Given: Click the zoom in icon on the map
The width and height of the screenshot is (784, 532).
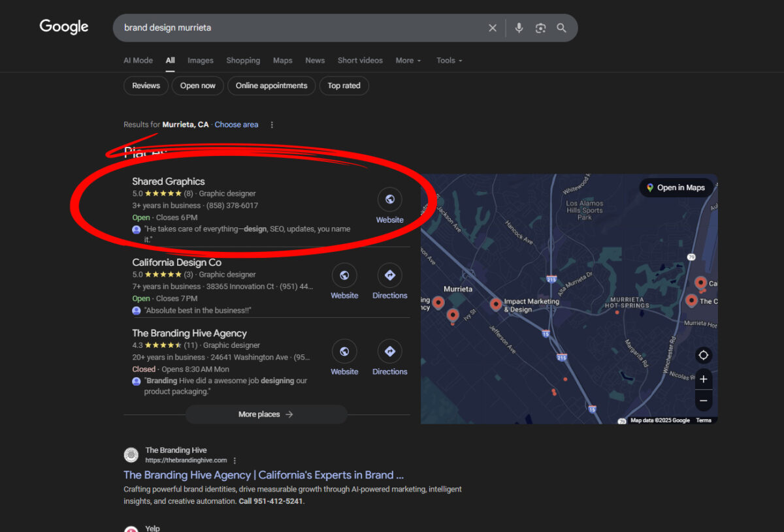Looking at the screenshot, I should pyautogui.click(x=703, y=379).
